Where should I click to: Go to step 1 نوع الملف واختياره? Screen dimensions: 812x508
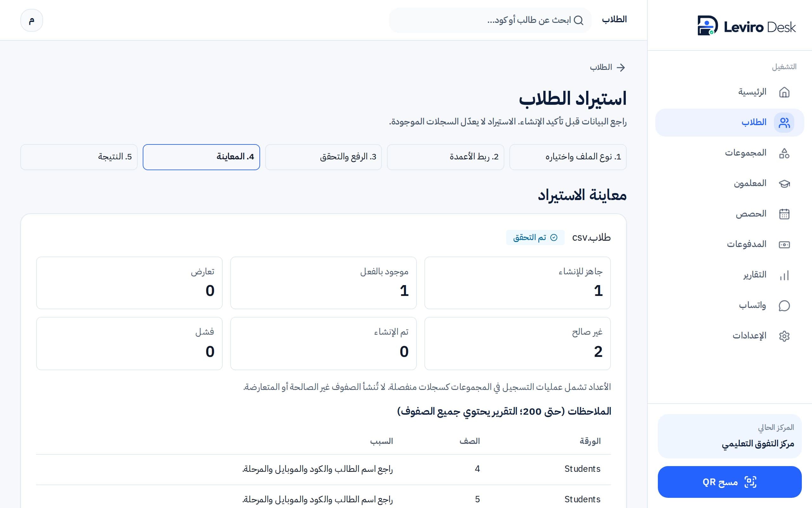[x=568, y=157]
